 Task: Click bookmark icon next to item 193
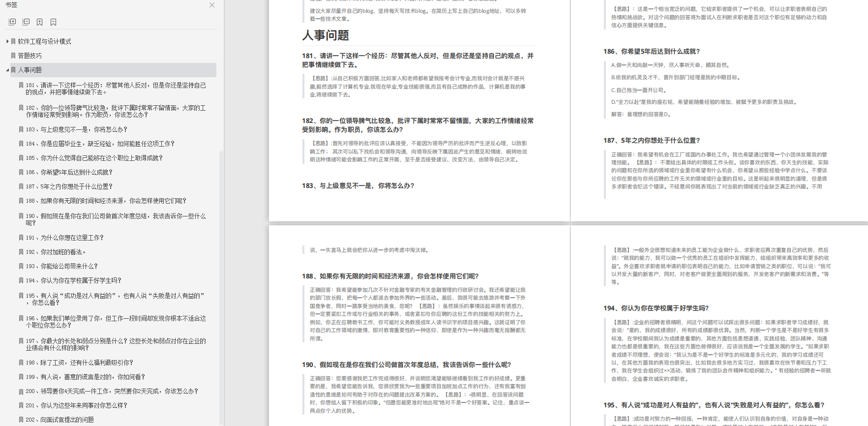click(x=21, y=266)
